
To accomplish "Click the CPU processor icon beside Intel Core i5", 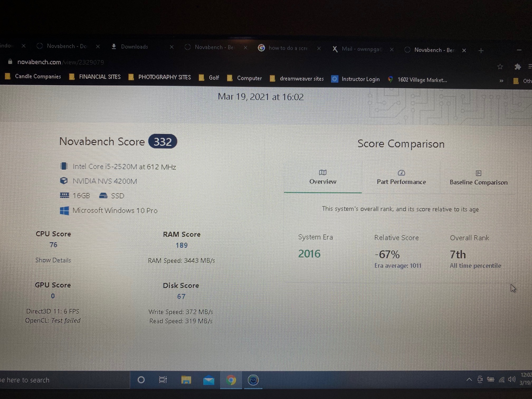I will pos(64,166).
